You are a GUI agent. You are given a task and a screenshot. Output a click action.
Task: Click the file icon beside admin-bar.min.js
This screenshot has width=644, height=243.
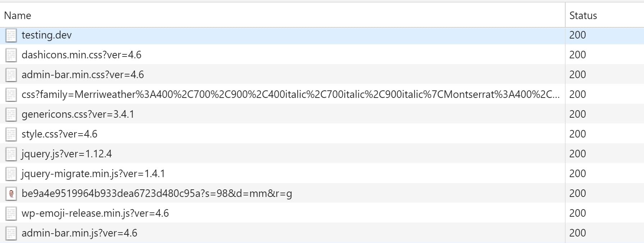(x=11, y=232)
